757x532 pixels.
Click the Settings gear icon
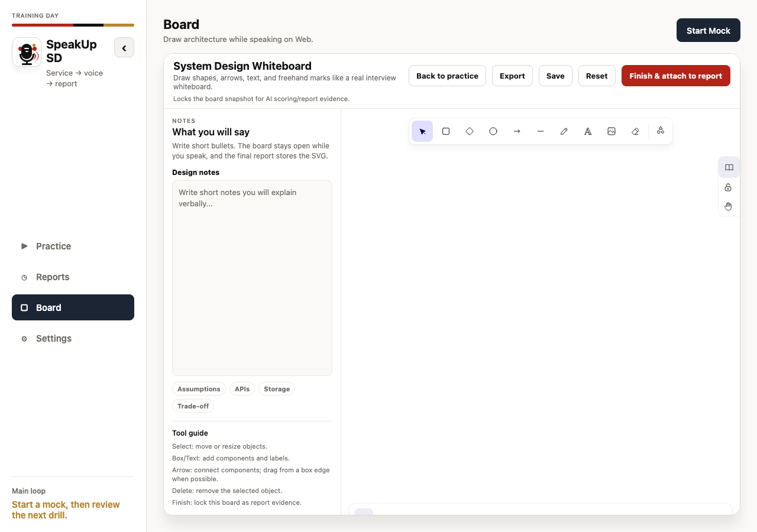[24, 339]
